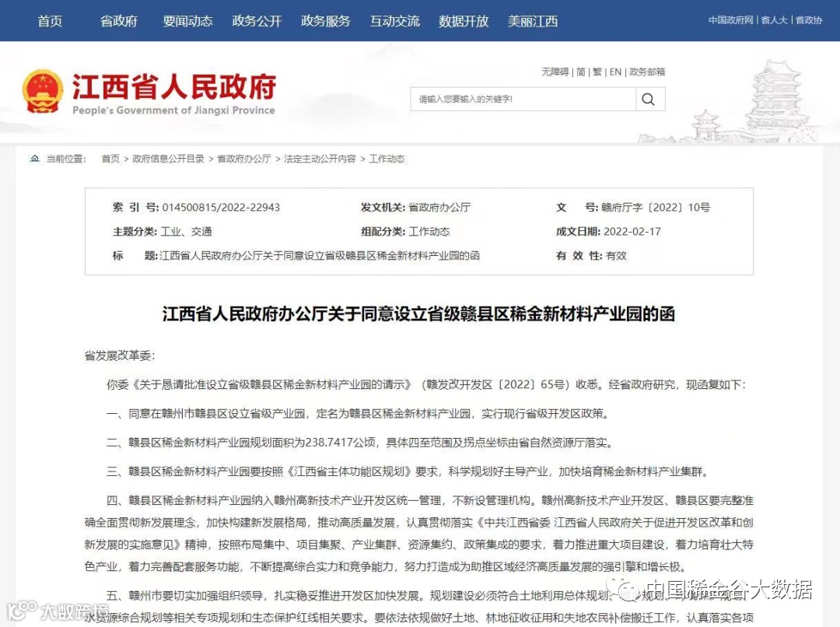Screen dimensions: 840x627
Task: Select validity value 有效
Action: pos(616,256)
